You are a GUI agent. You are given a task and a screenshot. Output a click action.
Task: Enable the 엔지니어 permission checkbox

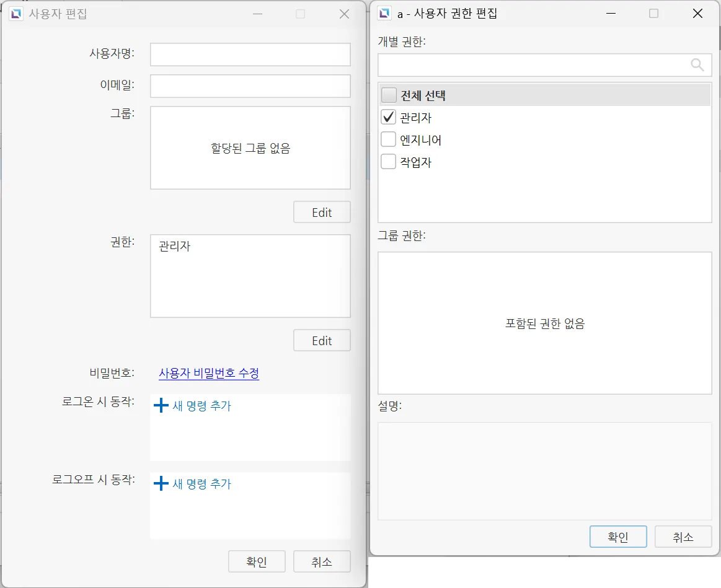(389, 140)
